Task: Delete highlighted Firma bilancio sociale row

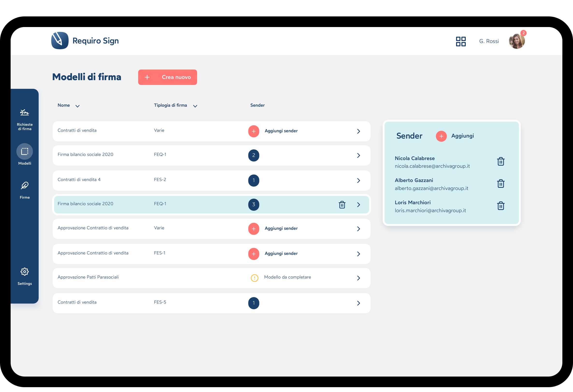Action: click(x=342, y=205)
